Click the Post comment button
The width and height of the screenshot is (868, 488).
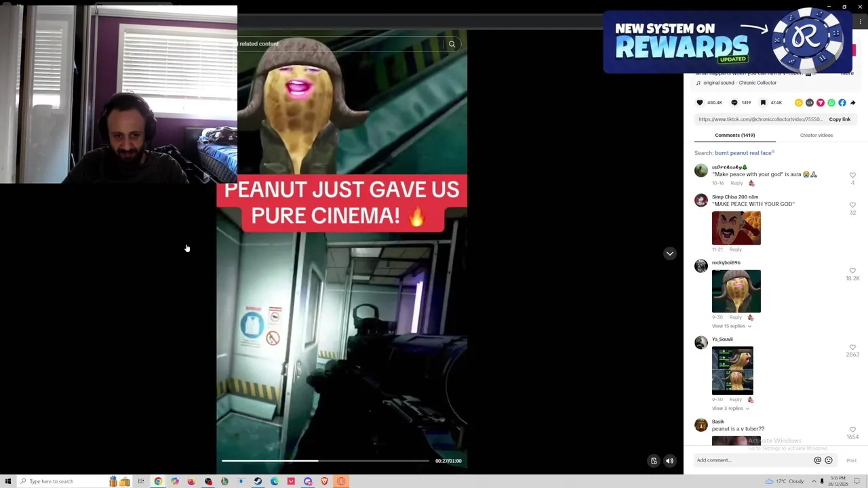[851, 461]
